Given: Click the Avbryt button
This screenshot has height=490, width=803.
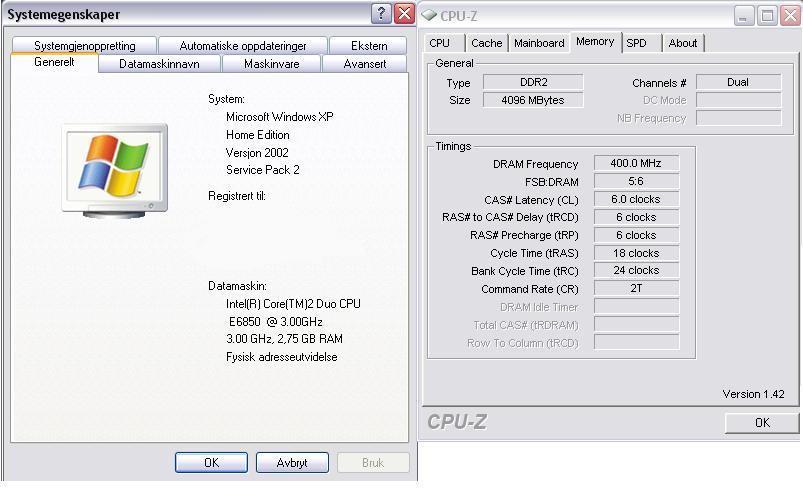Looking at the screenshot, I should coord(292,463).
